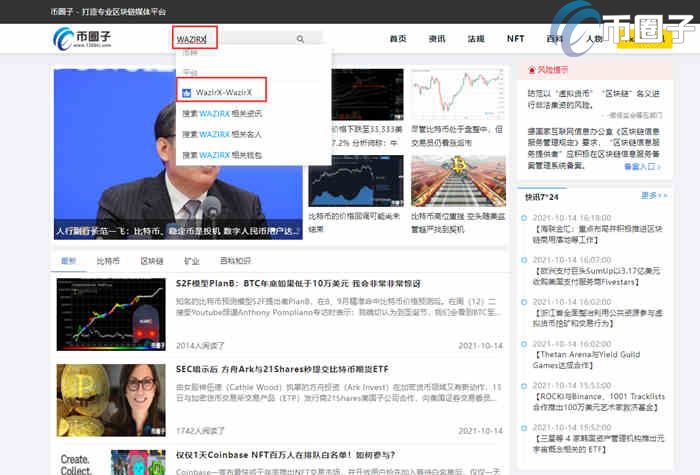Click the 1742人阅读了 read count

click(200, 431)
